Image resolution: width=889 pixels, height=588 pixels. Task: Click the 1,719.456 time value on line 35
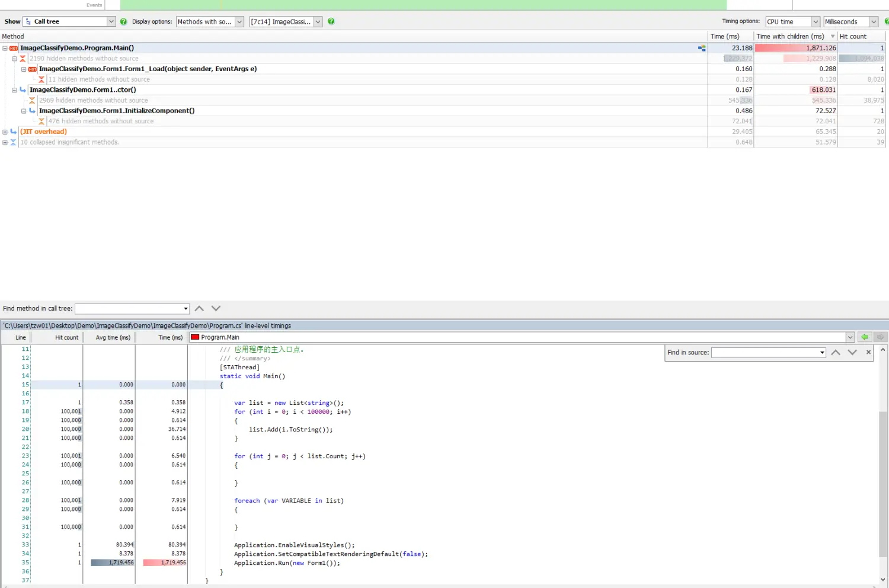tap(173, 563)
